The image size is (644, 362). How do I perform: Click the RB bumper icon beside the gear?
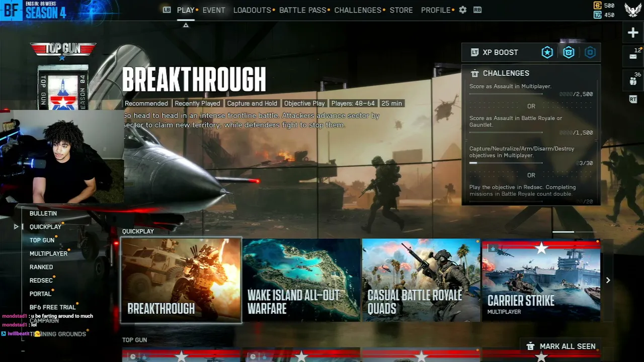coord(477,10)
